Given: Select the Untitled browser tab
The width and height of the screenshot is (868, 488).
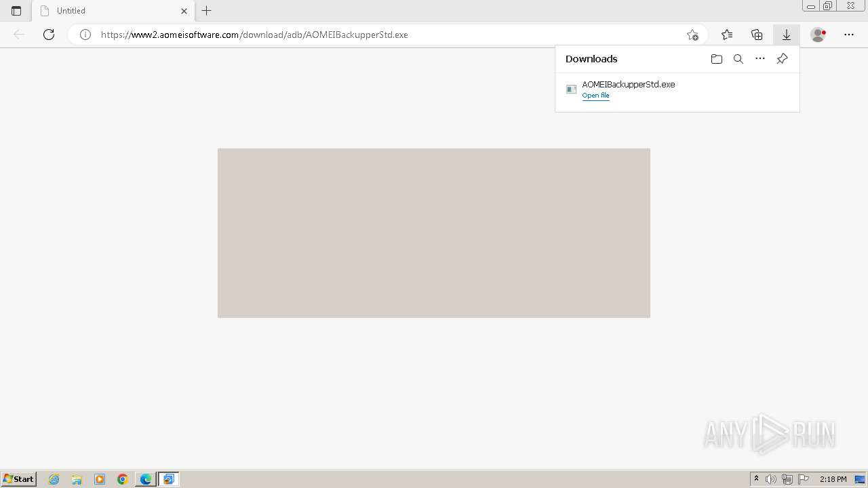Looking at the screenshot, I should 113,11.
